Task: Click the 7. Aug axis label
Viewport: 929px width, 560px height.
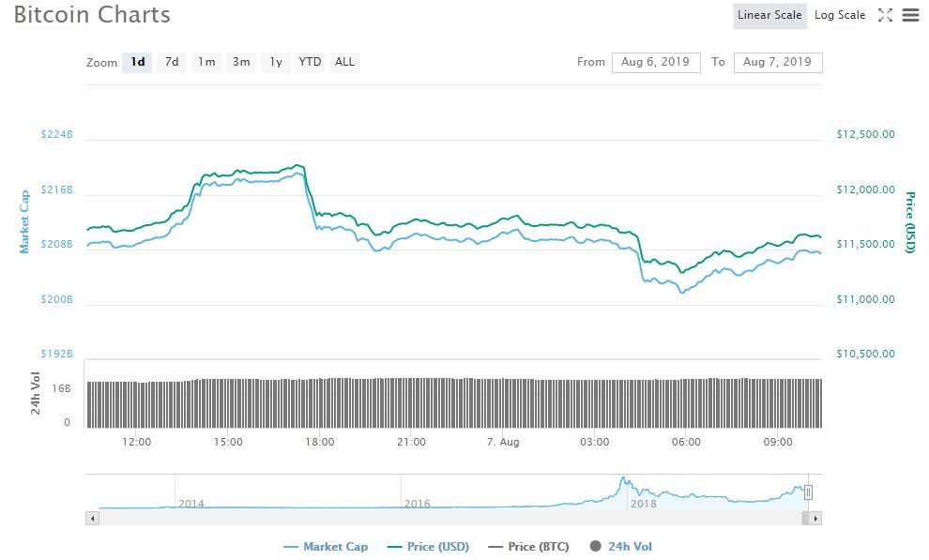Action: [x=503, y=442]
